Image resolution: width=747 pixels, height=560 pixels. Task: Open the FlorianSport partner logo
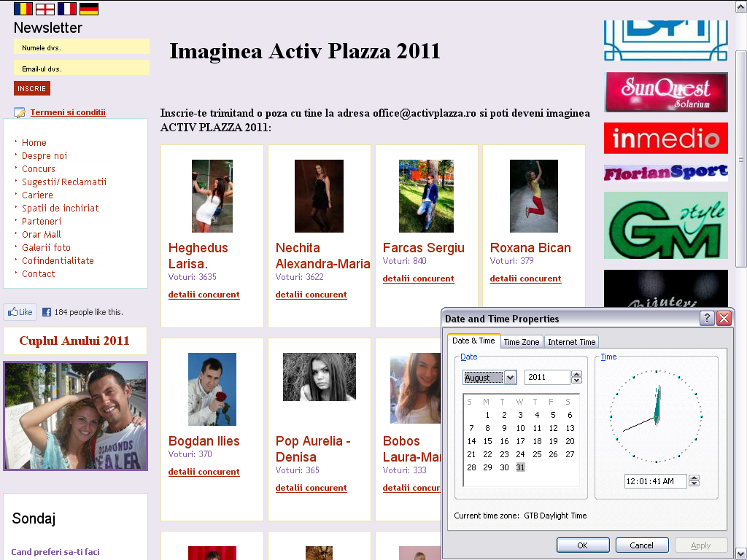pos(665,174)
